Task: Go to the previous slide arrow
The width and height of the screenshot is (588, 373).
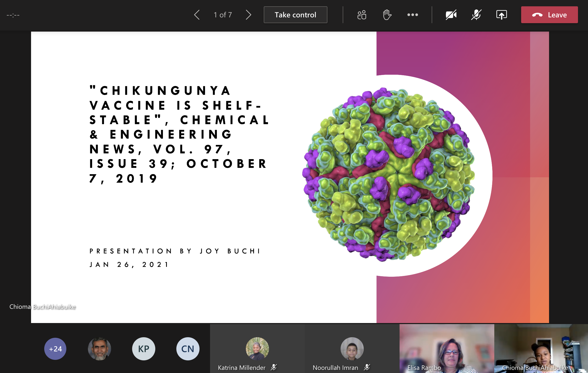Action: (x=197, y=15)
